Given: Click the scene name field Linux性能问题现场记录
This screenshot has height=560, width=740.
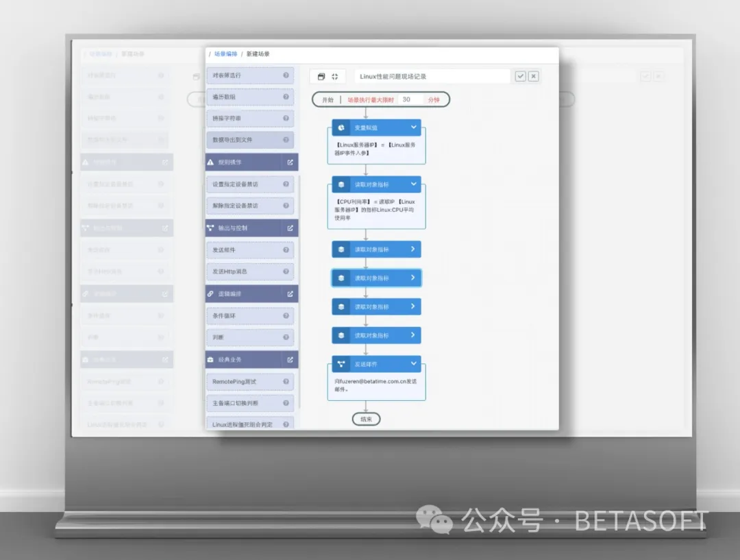Looking at the screenshot, I should 432,77.
